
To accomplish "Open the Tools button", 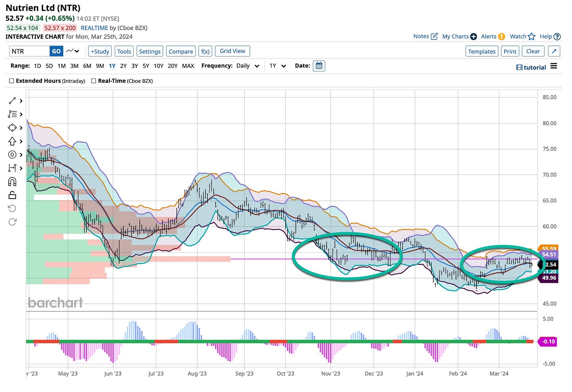I will 124,51.
